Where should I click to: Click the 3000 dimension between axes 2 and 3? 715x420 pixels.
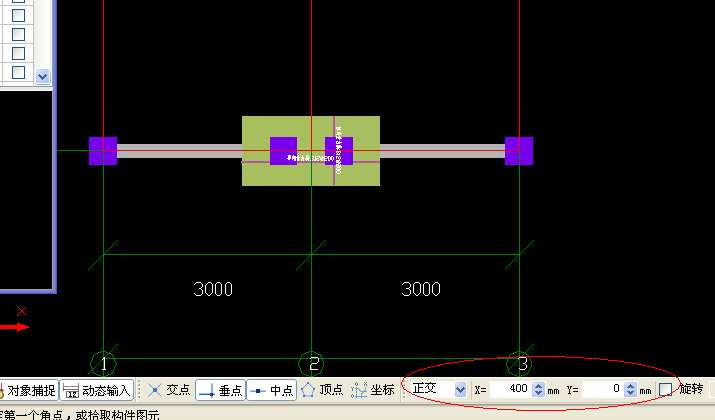[421, 289]
